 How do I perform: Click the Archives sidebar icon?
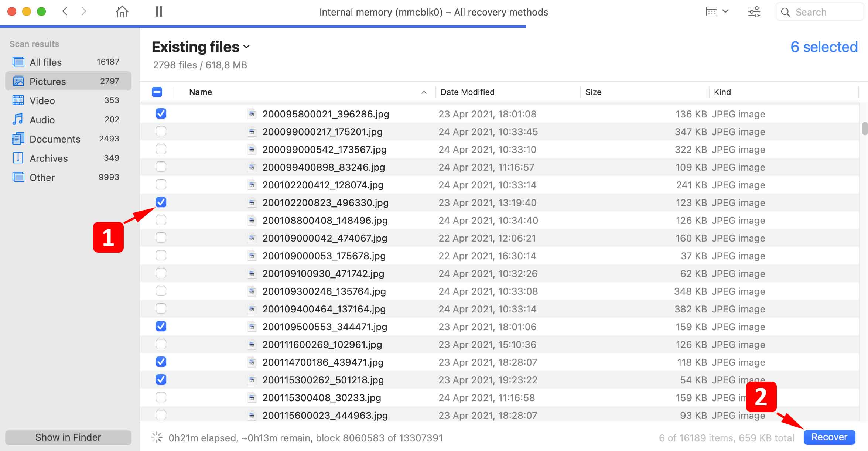(18, 158)
